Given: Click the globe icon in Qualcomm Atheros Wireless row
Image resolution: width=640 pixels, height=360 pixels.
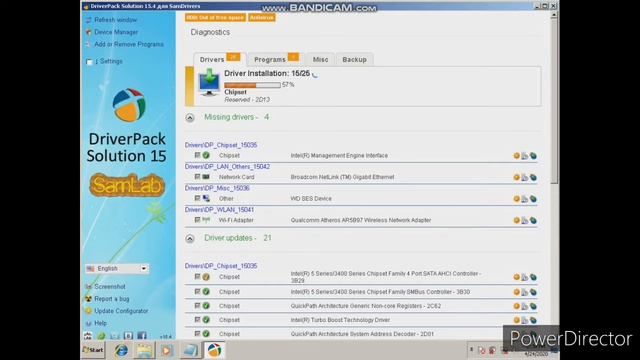Looking at the screenshot, I should [x=533, y=221].
